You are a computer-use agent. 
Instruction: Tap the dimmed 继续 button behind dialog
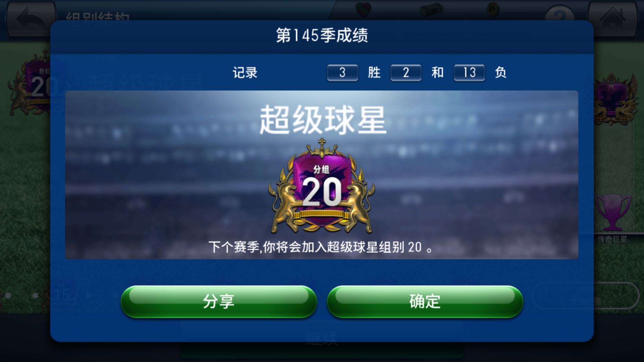click(x=322, y=339)
